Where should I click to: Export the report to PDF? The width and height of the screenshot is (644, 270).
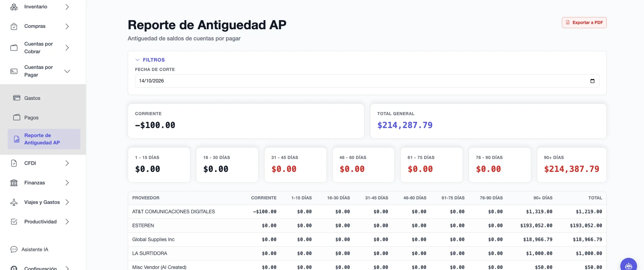[x=584, y=23]
